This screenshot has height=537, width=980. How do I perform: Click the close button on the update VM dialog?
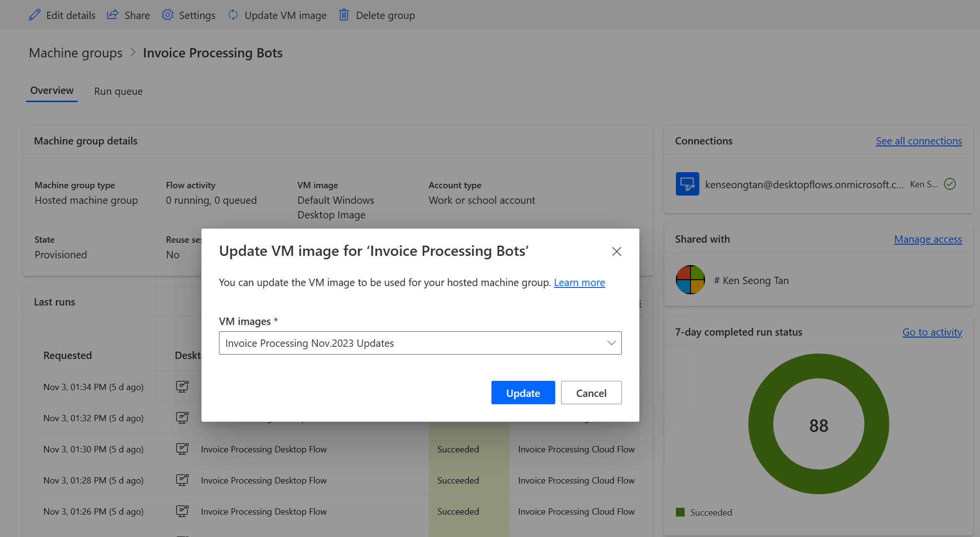click(616, 251)
